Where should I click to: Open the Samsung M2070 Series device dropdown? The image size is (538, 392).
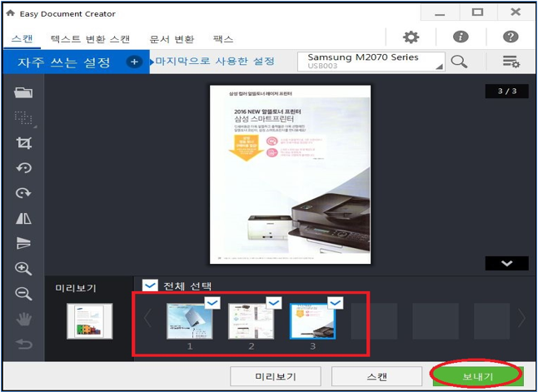click(x=371, y=62)
